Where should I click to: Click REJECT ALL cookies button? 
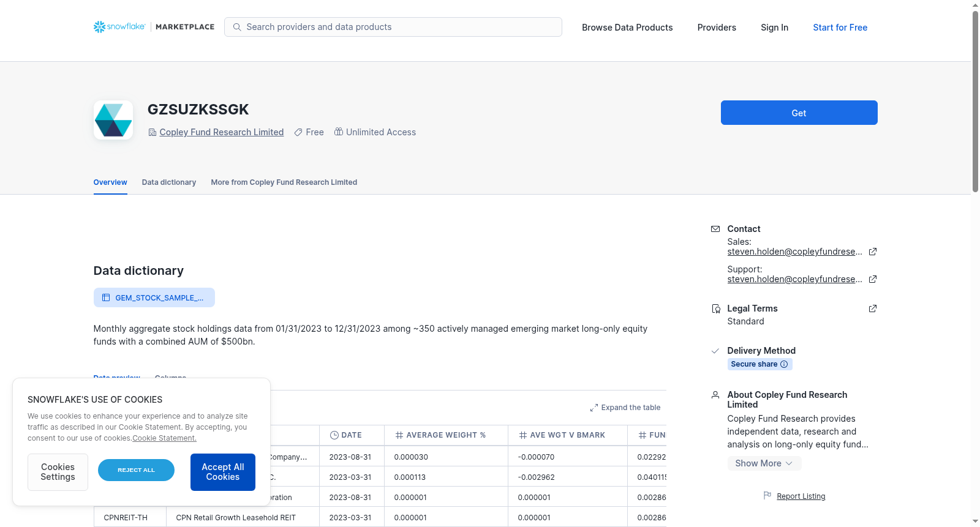(136, 470)
